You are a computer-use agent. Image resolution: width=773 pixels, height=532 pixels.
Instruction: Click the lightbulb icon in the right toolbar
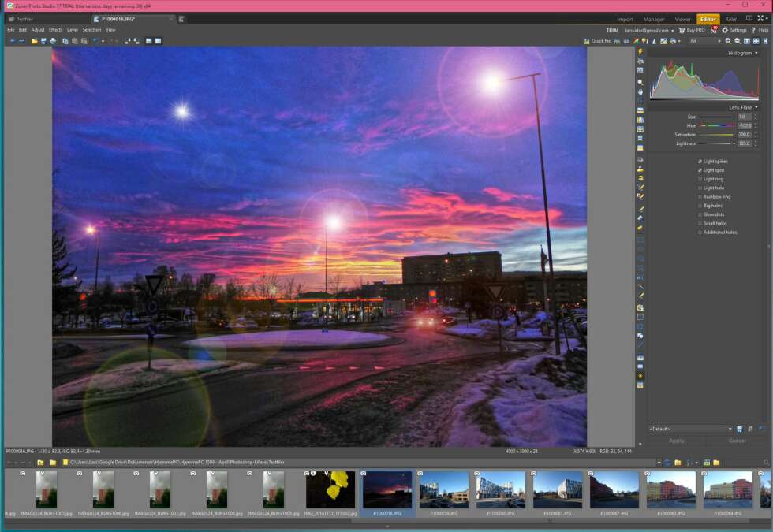click(x=645, y=41)
